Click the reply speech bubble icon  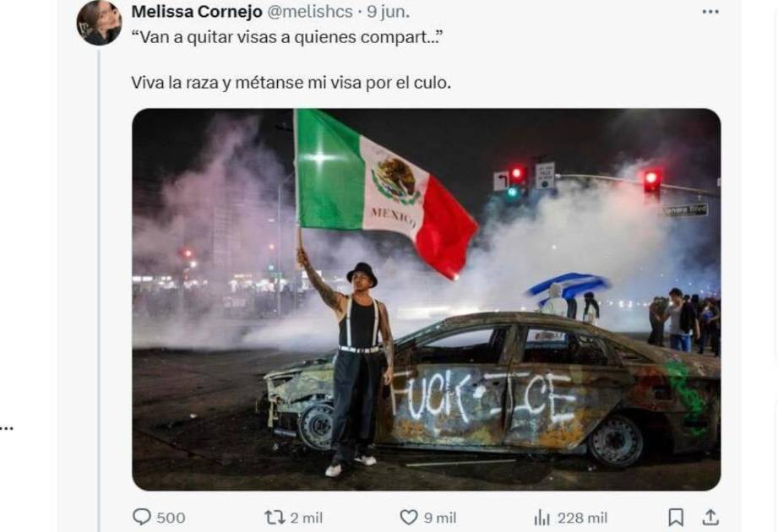click(141, 517)
